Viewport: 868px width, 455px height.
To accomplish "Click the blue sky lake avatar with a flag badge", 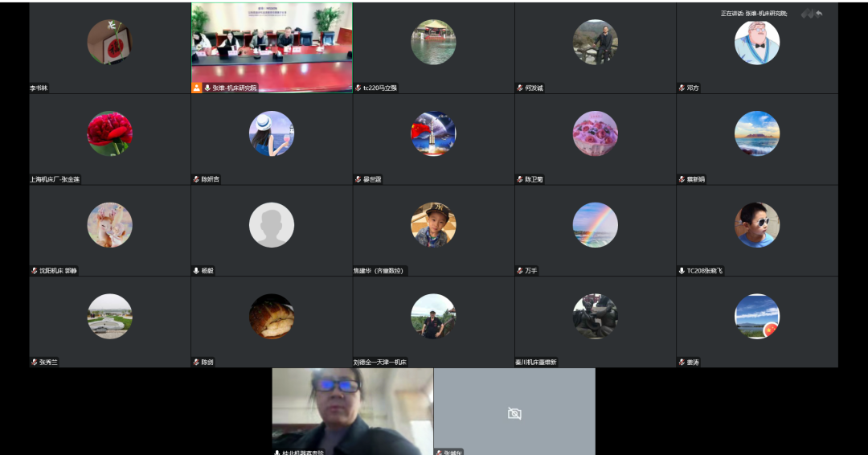I will tap(757, 316).
